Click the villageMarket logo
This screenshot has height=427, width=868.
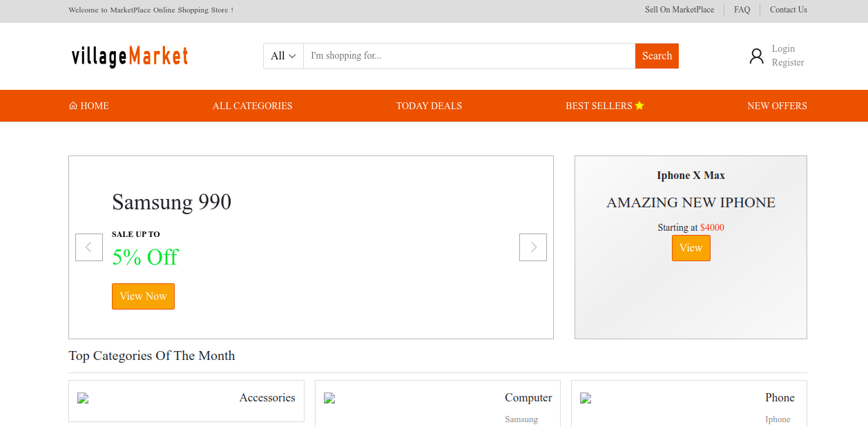coord(130,56)
